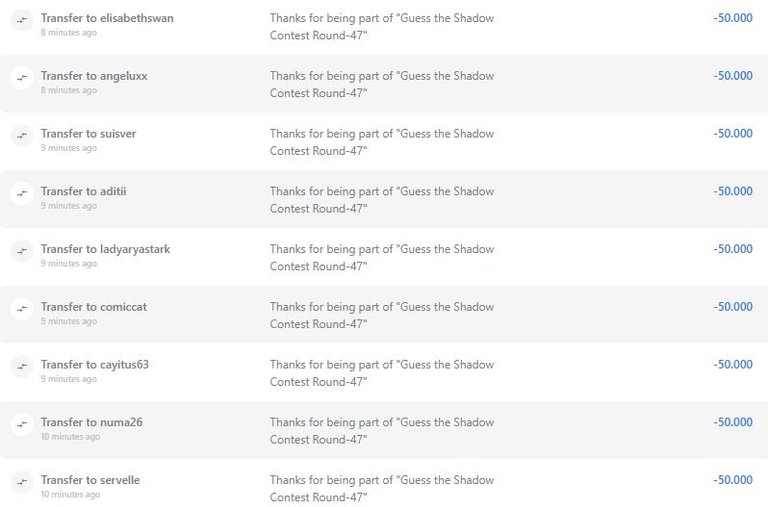The height and width of the screenshot is (507, 768).
Task: Click '8 minutes ago' under angeluxx transfer
Action: click(x=69, y=91)
